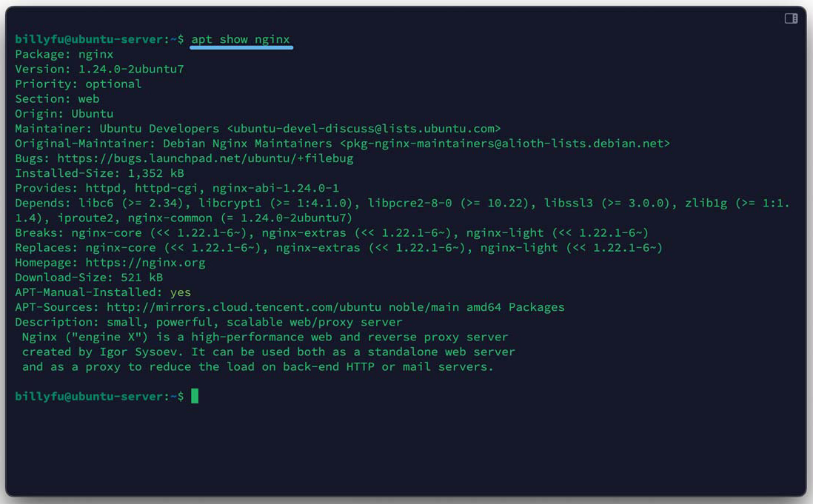Click the libssl3 dependency in Depends line

point(568,203)
